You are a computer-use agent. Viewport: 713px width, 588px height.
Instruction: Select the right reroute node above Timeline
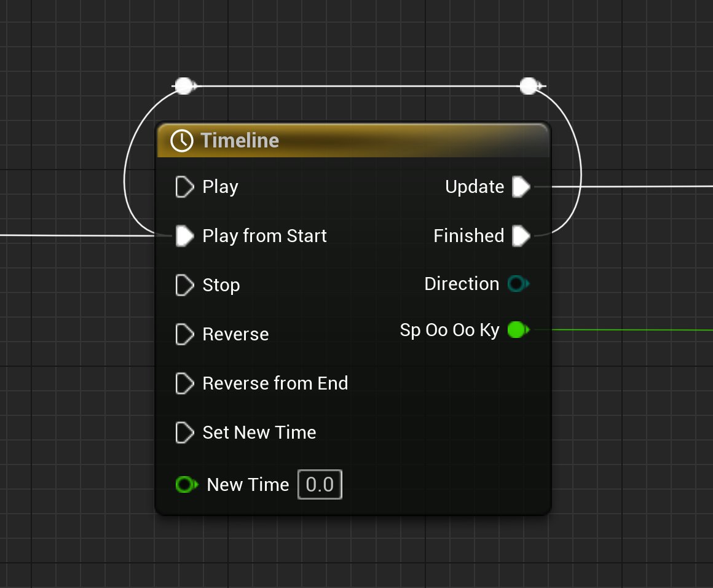click(x=529, y=85)
